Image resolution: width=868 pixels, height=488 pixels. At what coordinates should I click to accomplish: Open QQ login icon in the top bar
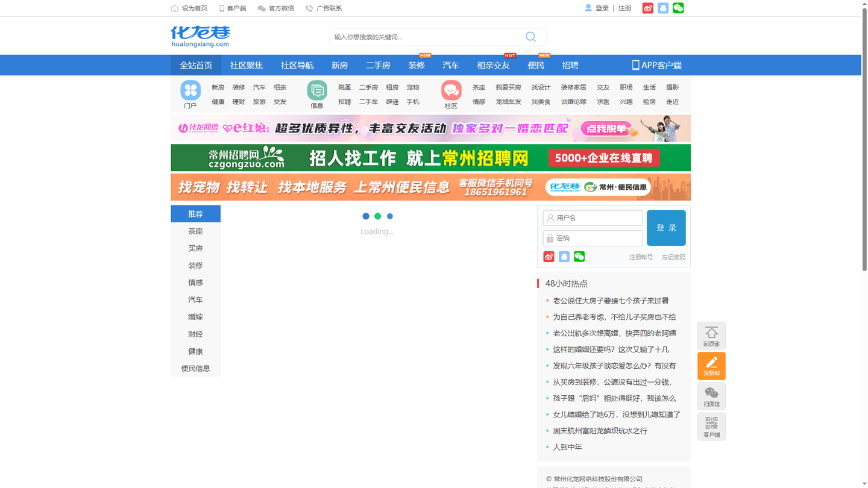(663, 8)
